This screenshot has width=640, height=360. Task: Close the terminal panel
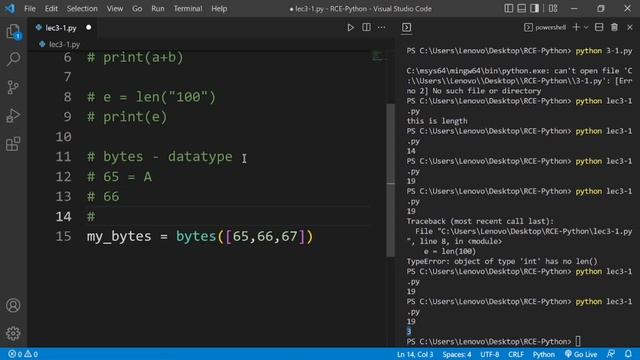[x=630, y=27]
